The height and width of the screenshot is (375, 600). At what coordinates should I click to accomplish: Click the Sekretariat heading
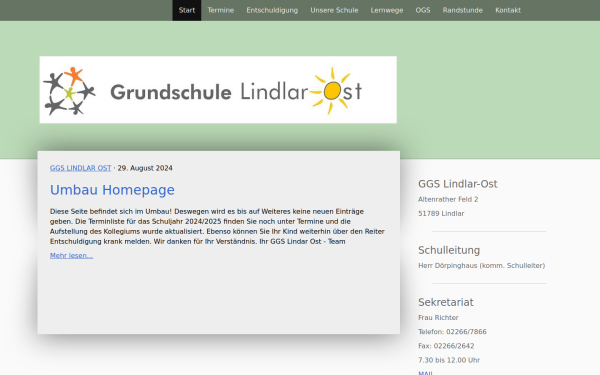point(446,302)
